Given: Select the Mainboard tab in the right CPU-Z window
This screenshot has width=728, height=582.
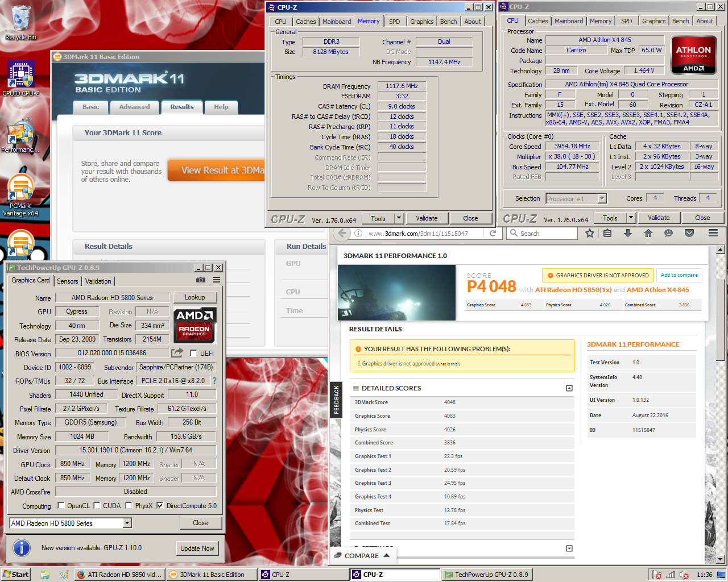Looking at the screenshot, I should click(569, 21).
